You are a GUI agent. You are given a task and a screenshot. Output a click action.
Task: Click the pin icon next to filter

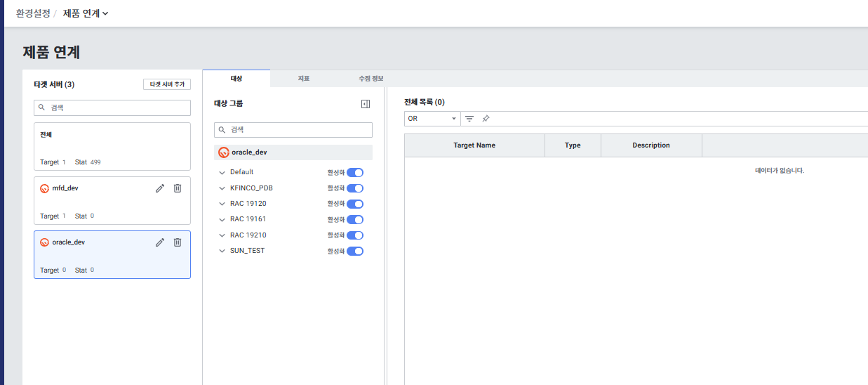(x=486, y=119)
